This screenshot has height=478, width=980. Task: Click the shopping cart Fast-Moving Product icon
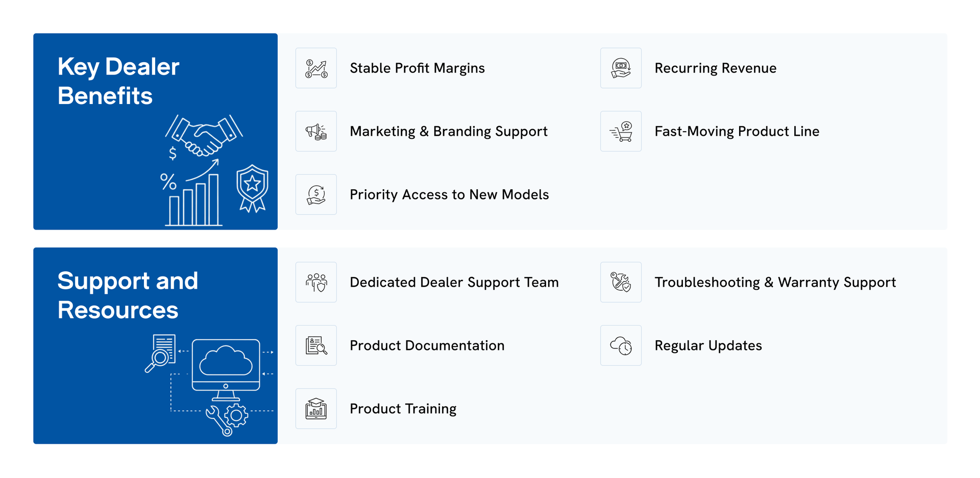621,132
